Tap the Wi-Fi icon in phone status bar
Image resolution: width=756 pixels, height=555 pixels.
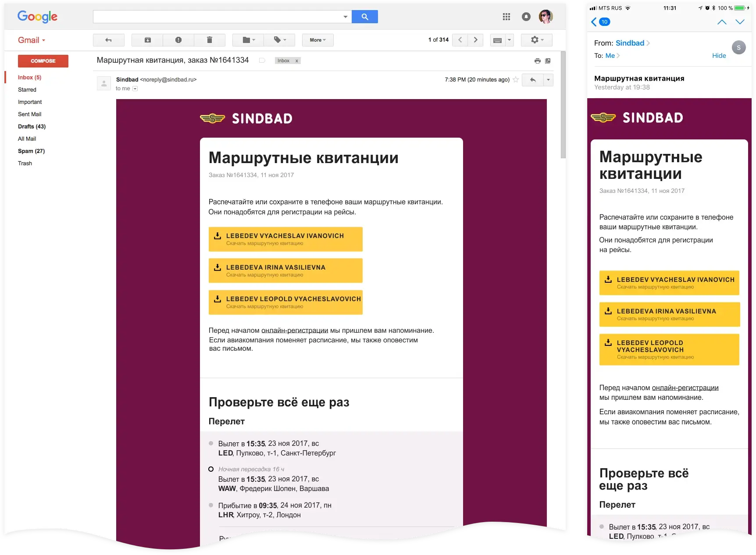628,8
